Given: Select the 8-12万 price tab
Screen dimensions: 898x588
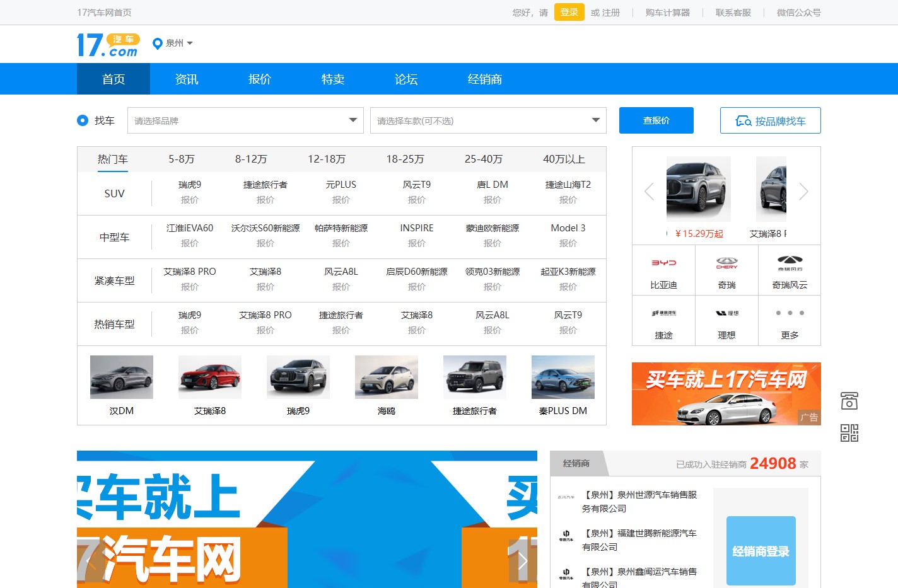Looking at the screenshot, I should (251, 159).
